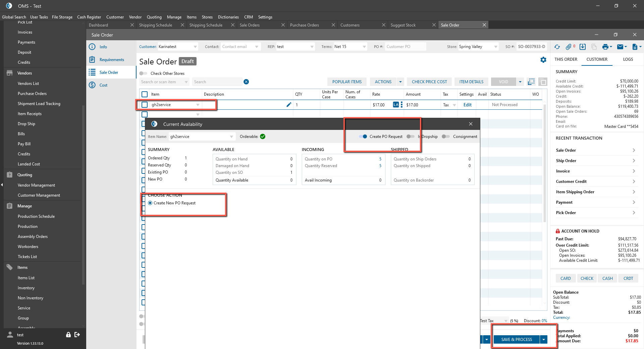Screen dimensions: 644x349
Task: Open the Cash Register menu
Action: (x=89, y=17)
